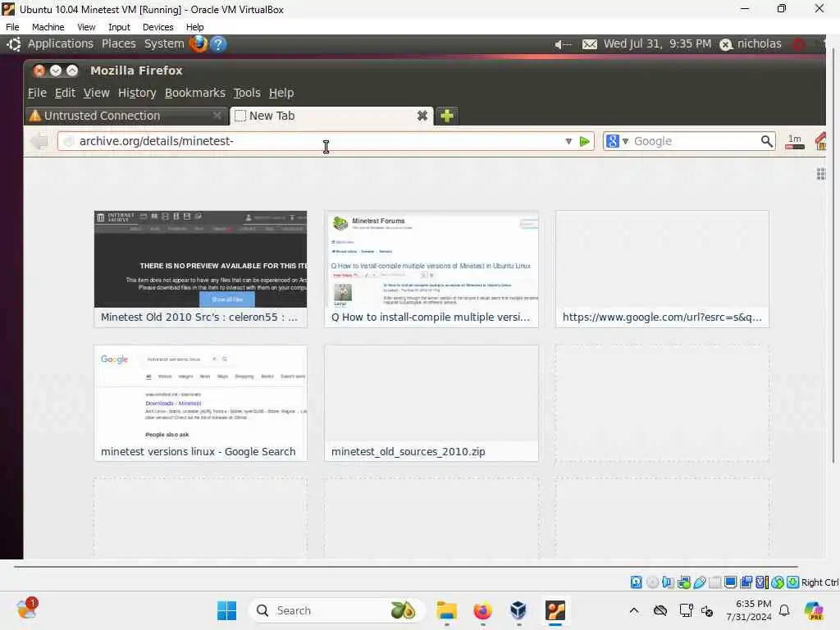Open Ubuntu Places menu
This screenshot has height=630, width=840.
(119, 44)
